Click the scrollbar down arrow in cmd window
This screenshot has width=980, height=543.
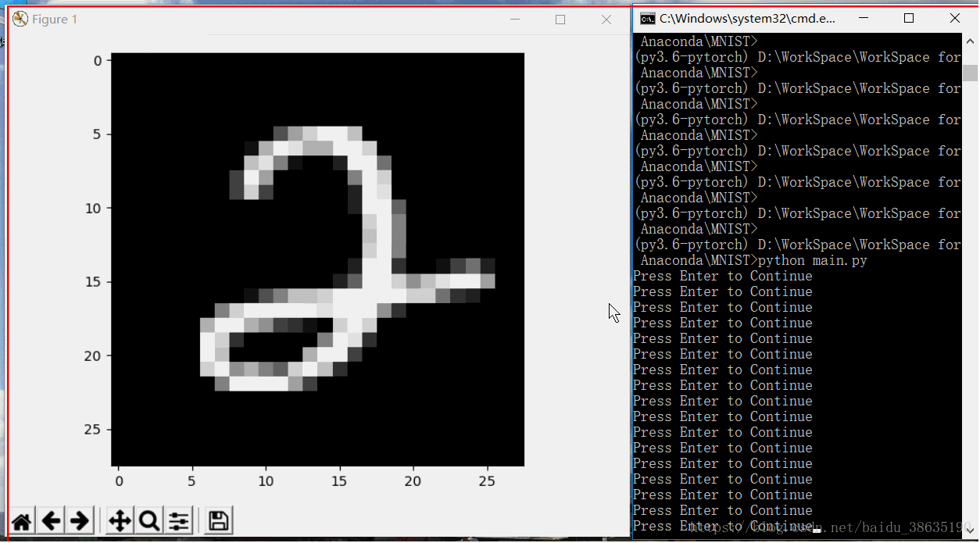(x=971, y=528)
